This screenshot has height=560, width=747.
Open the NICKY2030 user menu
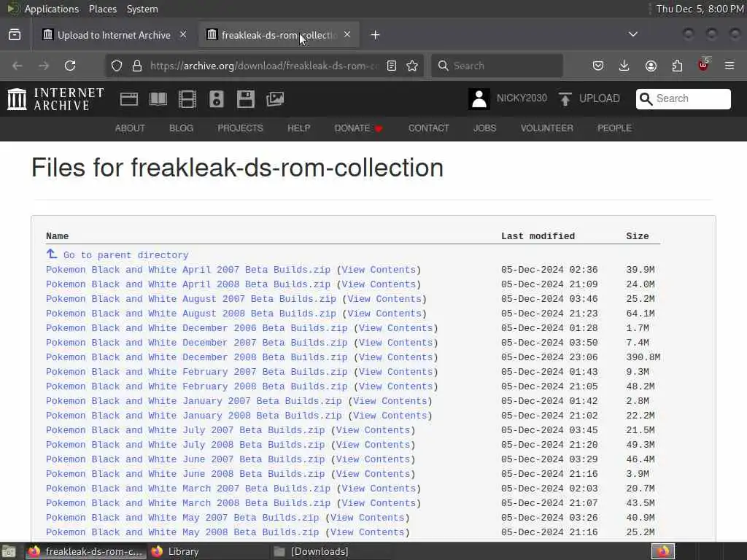522,98
